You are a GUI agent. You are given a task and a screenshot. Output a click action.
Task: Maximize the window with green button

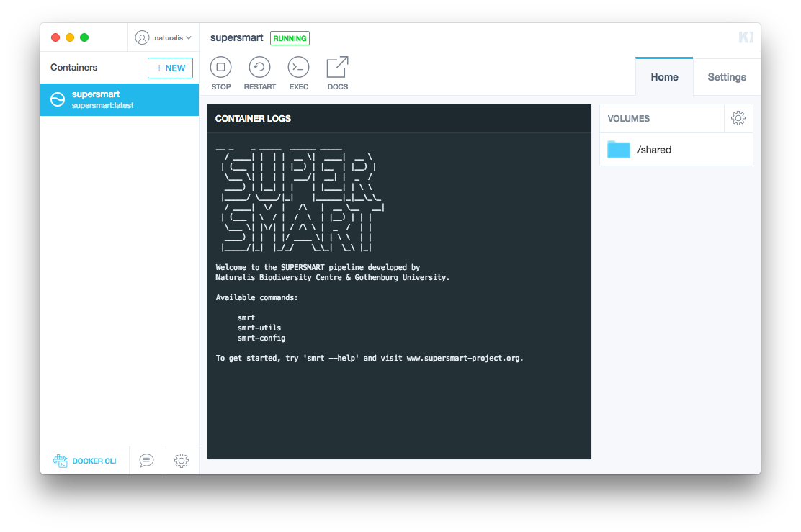point(84,37)
